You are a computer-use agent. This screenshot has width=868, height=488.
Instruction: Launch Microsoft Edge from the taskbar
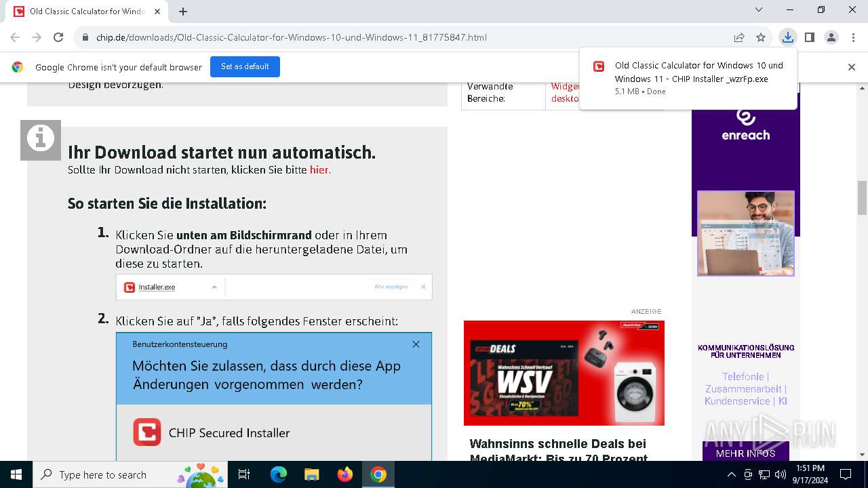pos(279,474)
